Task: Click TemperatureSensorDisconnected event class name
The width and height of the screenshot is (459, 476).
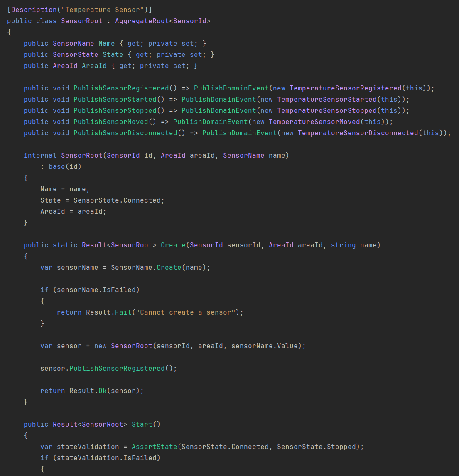Action: (358, 133)
